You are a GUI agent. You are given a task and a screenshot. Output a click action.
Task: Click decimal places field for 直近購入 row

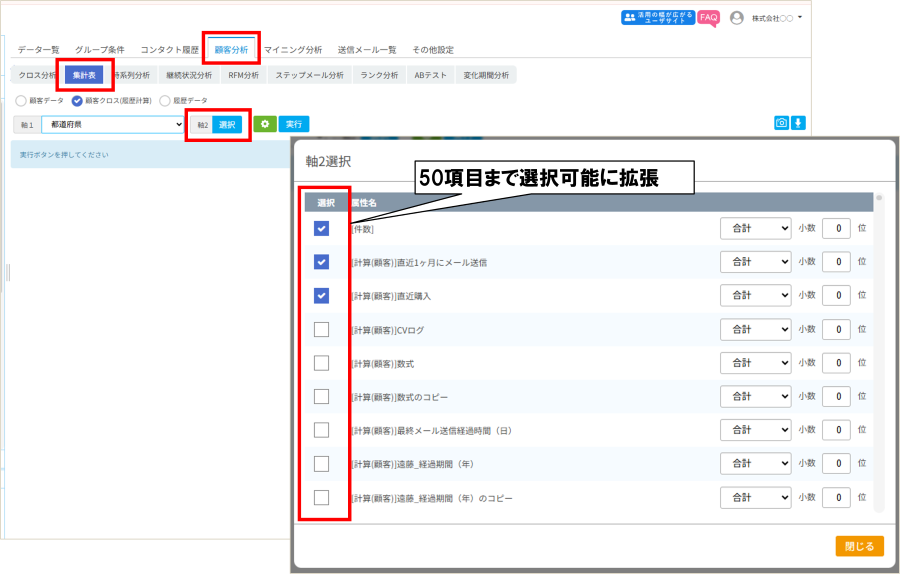click(x=836, y=296)
